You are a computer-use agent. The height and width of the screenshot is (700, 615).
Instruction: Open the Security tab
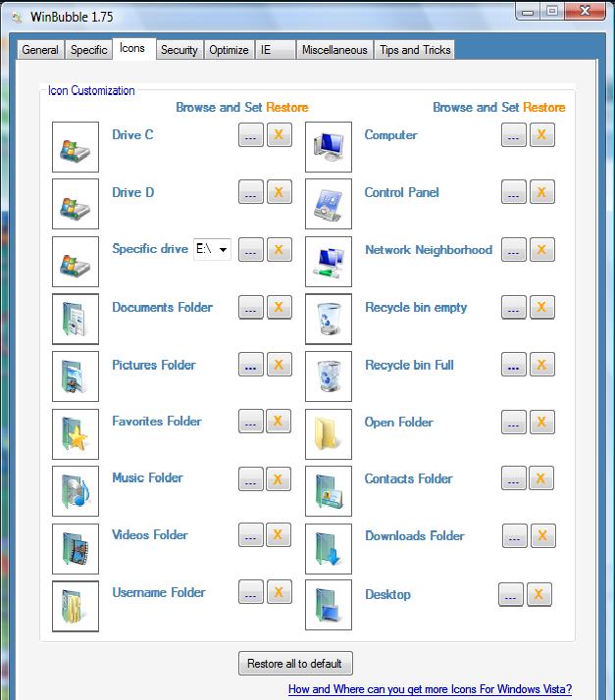pos(179,50)
